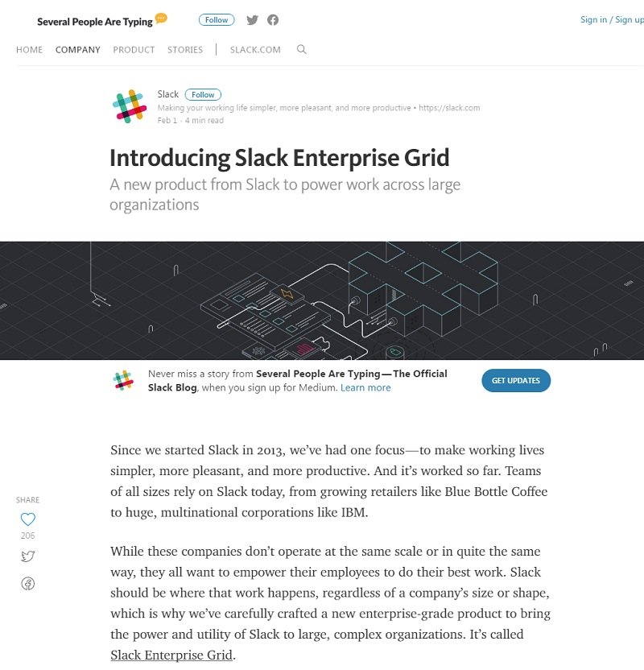Click the large Slack logo avatar
644x670 pixels.
pyautogui.click(x=130, y=106)
